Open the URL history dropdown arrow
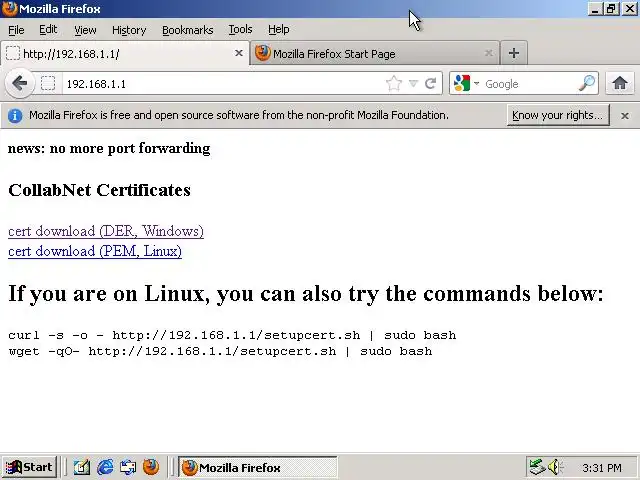This screenshot has width=640, height=480. click(x=413, y=84)
